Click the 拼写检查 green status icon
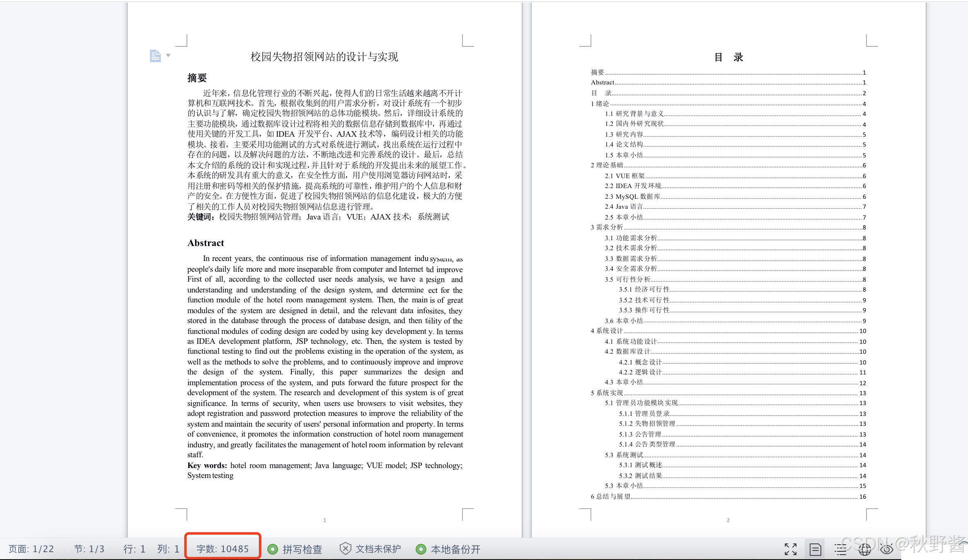968x560 pixels. tap(273, 549)
